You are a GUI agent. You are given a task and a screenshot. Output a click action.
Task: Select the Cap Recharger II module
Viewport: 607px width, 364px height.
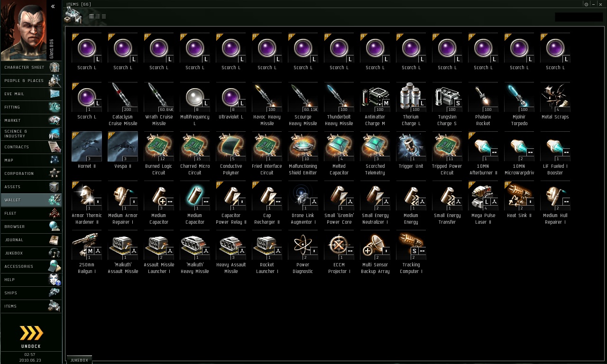coord(267,203)
